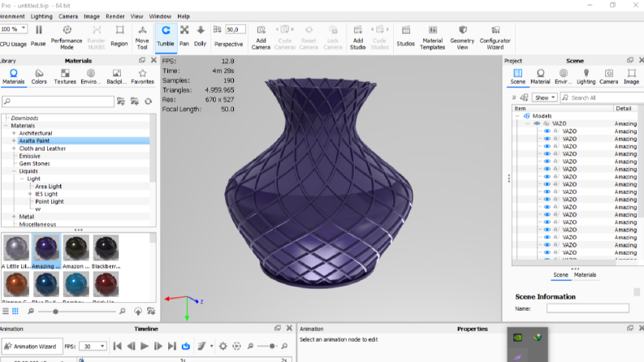Open the Studios panel
This screenshot has height=362, width=644.
pos(405,36)
